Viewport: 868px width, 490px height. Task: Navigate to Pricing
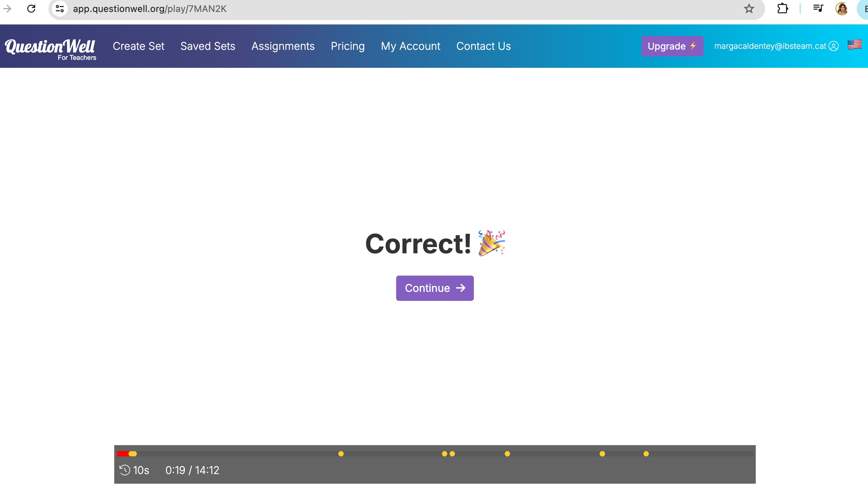point(347,46)
